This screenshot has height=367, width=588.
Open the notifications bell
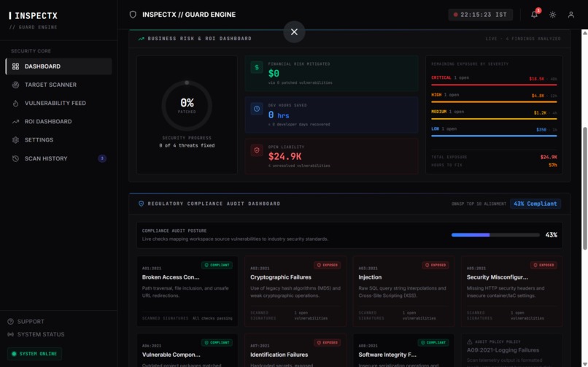pos(534,15)
